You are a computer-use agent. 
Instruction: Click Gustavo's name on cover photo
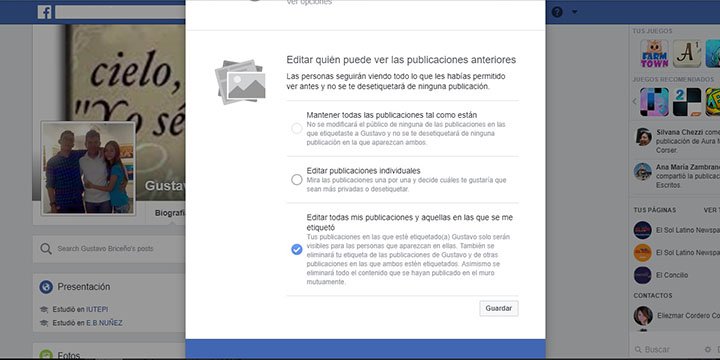(x=165, y=186)
